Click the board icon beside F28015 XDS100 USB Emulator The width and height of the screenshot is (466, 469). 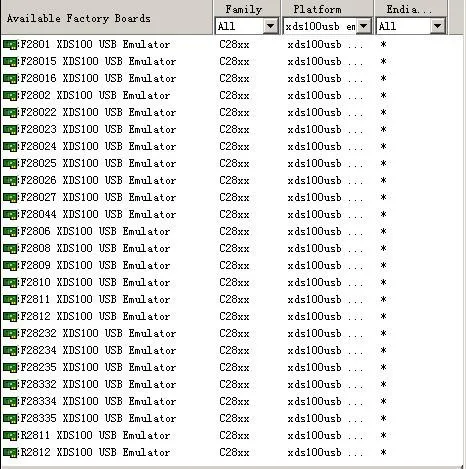tap(10, 62)
